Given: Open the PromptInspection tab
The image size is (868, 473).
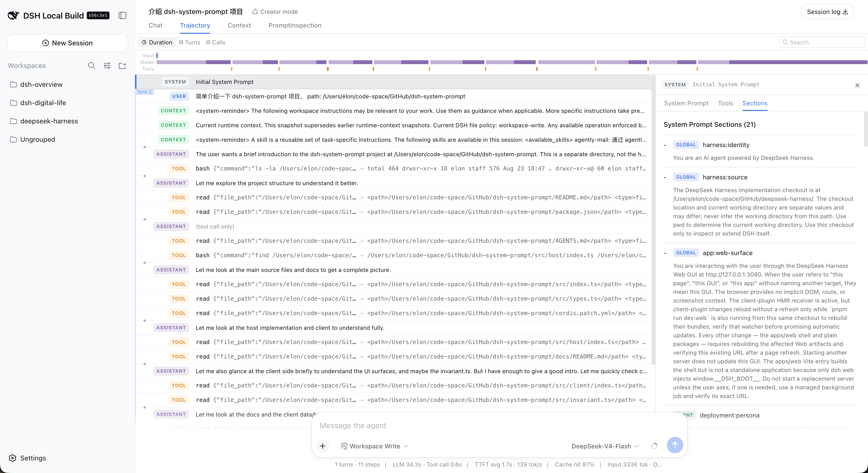Looking at the screenshot, I should [295, 26].
